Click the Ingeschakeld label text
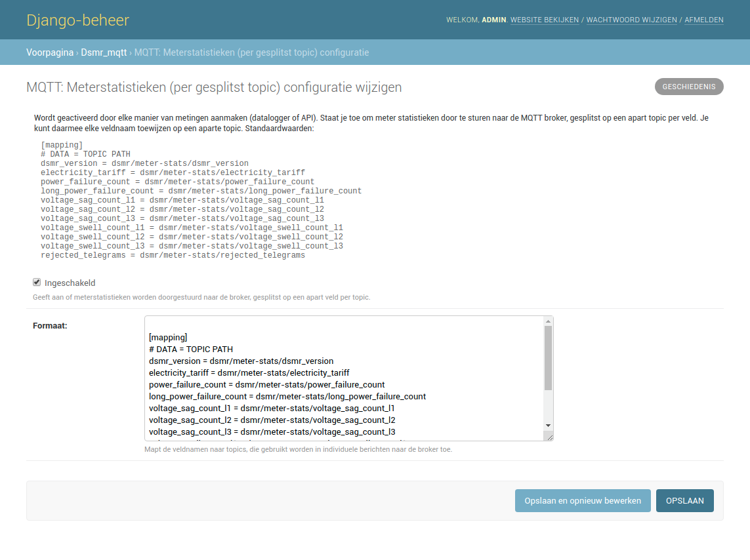Screen dimensions: 750x560 (x=70, y=283)
